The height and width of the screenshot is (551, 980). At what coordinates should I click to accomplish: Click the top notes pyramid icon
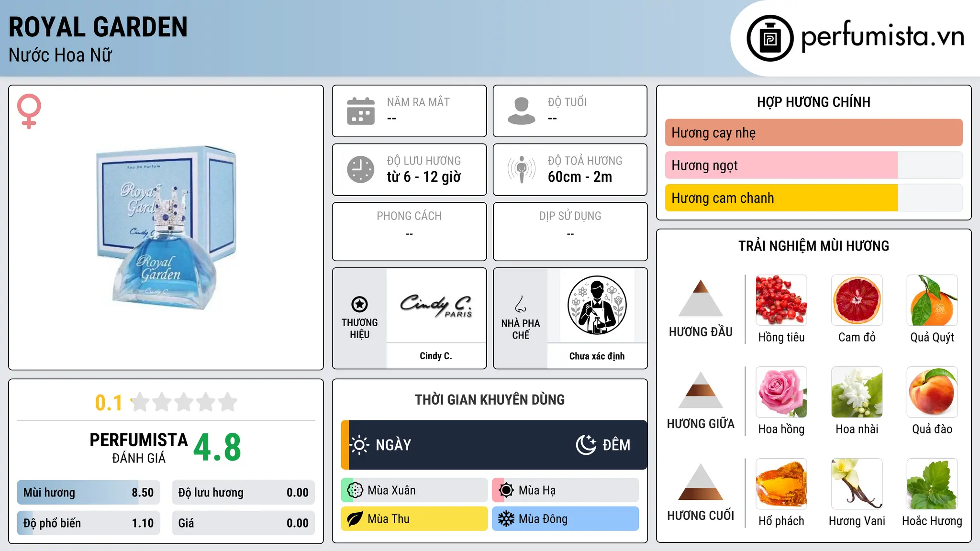point(701,298)
